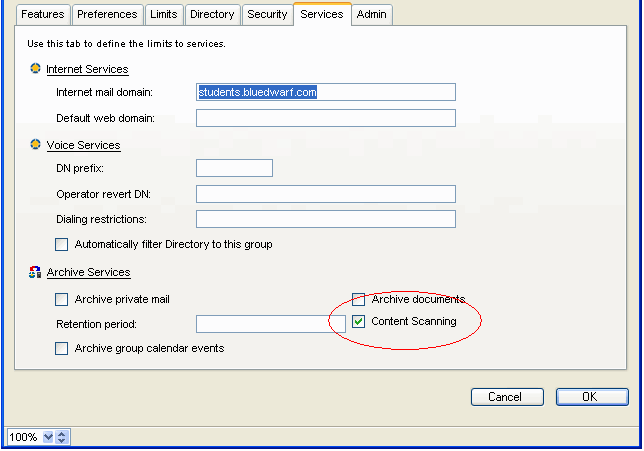
Task: Select the Dialing restrictions field
Action: click(326, 219)
